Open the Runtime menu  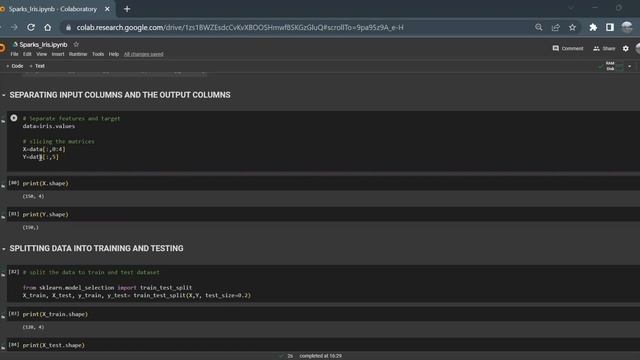(x=78, y=54)
